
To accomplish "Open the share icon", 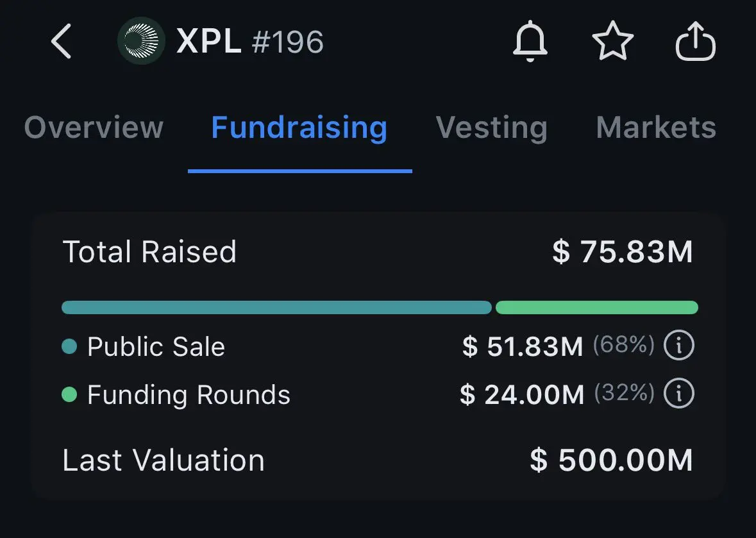I will [696, 42].
